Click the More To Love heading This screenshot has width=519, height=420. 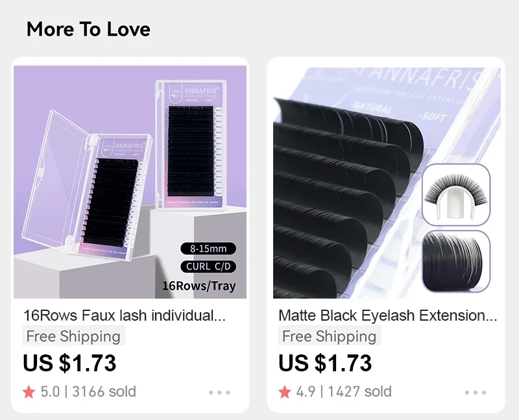click(x=88, y=29)
